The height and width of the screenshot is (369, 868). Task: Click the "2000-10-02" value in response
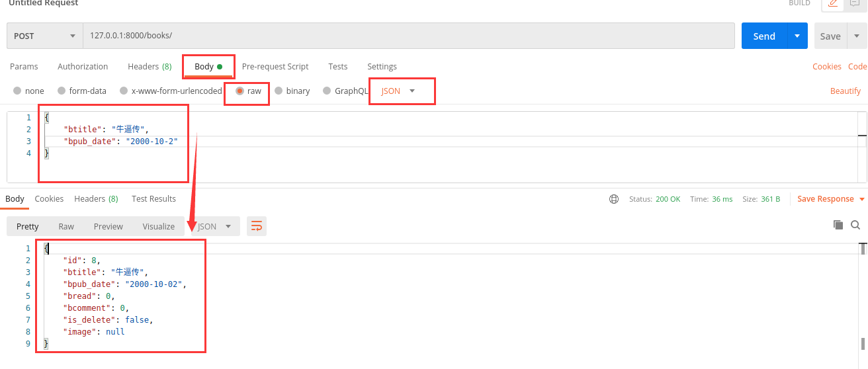153,284
